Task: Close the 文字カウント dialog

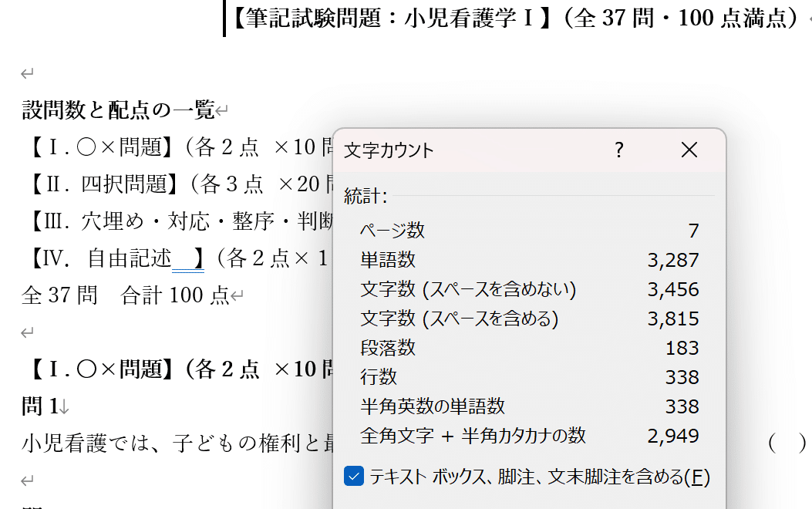Action: point(689,150)
